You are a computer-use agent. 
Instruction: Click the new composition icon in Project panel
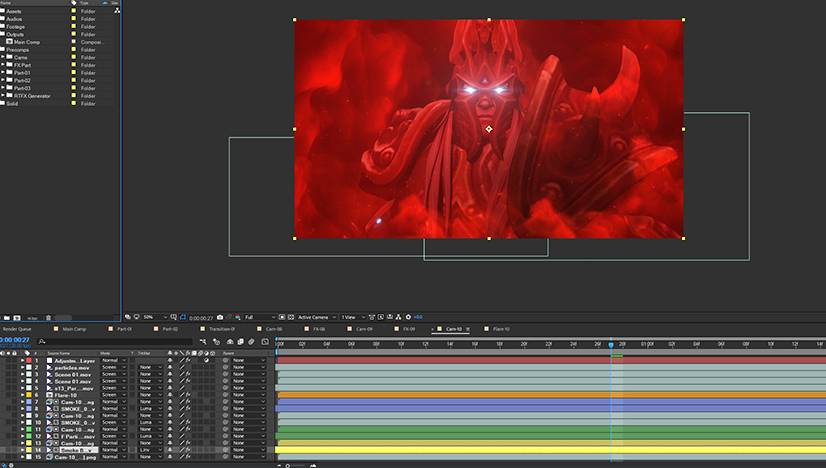[x=17, y=318]
